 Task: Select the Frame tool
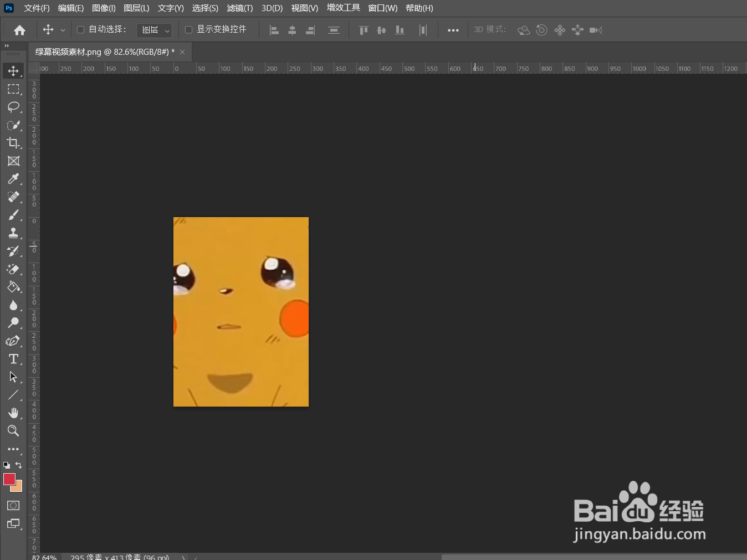tap(13, 161)
